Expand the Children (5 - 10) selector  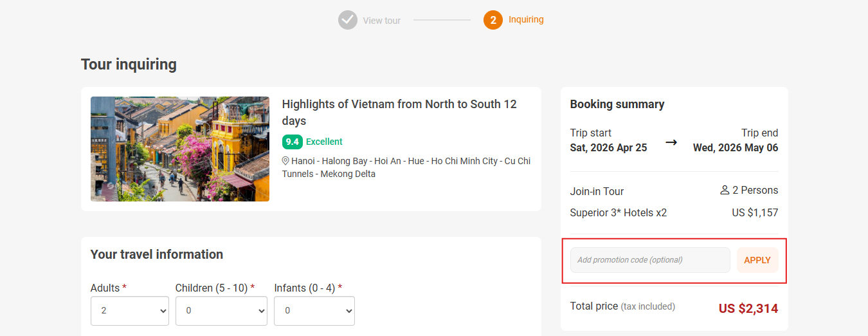coord(221,311)
